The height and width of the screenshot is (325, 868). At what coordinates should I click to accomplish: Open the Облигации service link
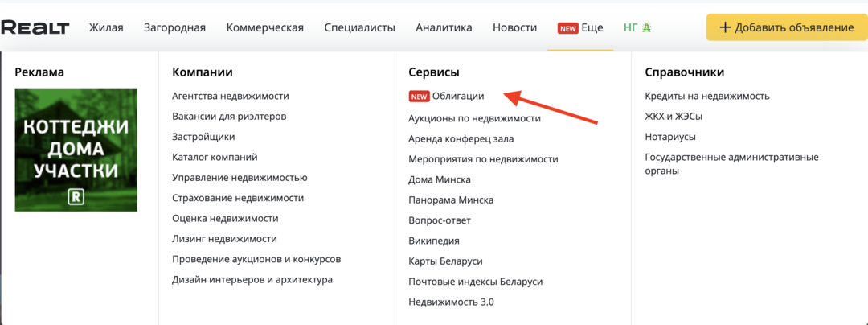click(457, 96)
